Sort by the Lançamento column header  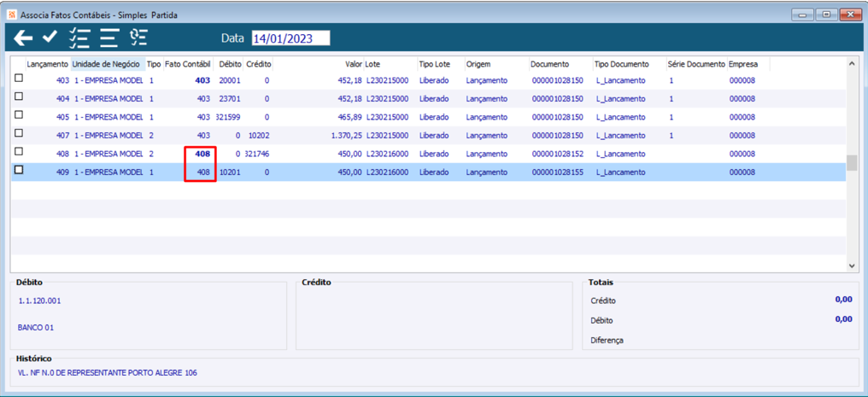click(x=48, y=64)
